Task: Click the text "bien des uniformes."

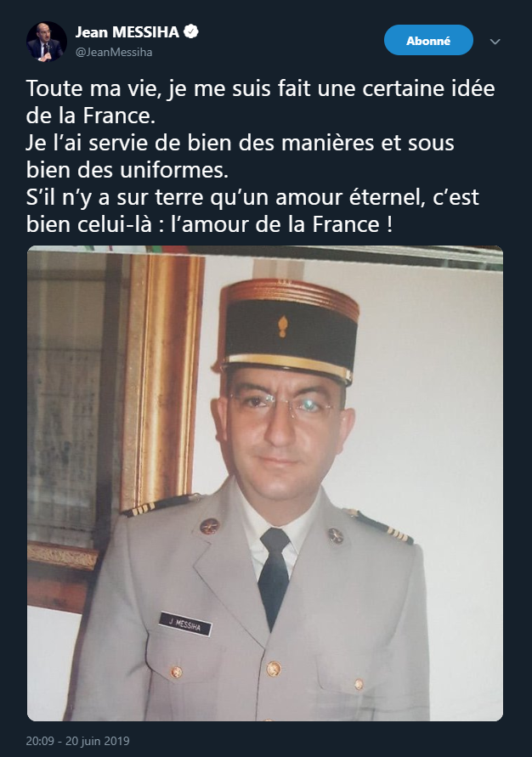Action: point(127,170)
